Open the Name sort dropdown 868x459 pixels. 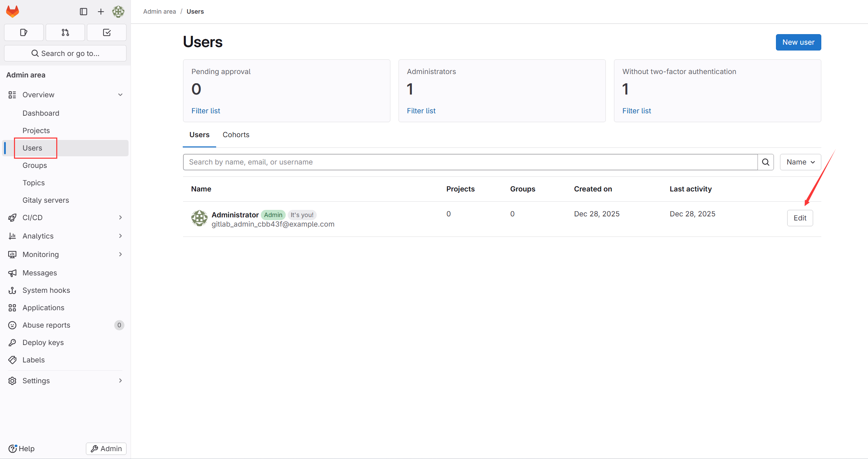pyautogui.click(x=800, y=162)
